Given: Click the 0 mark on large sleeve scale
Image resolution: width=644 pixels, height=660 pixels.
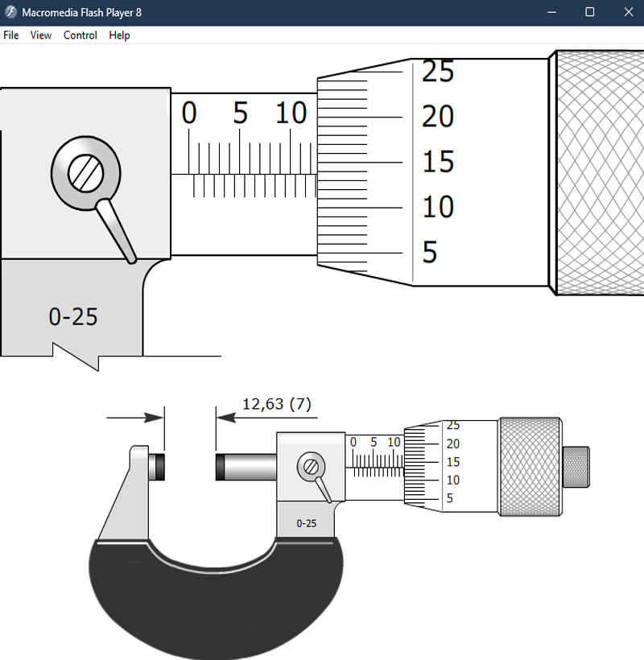Looking at the screenshot, I should coord(189,113).
